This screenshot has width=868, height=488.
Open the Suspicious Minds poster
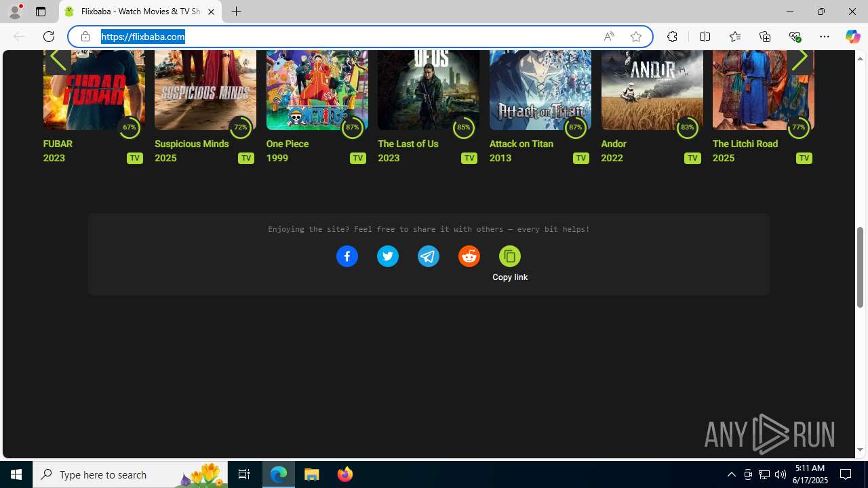pos(205,89)
